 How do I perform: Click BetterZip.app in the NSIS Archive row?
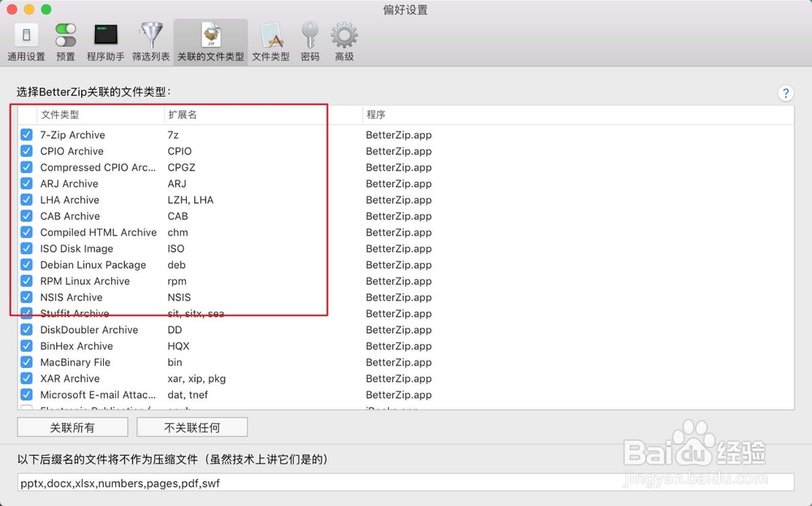tap(399, 297)
